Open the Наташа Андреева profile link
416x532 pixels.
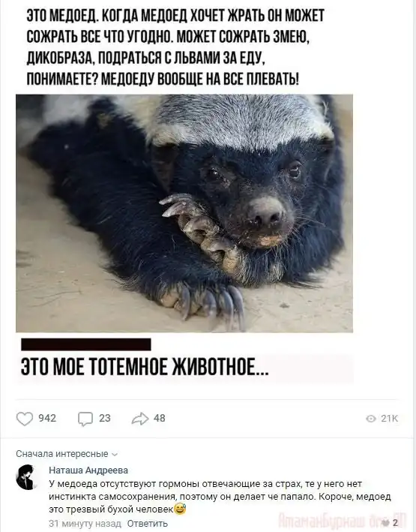click(88, 470)
